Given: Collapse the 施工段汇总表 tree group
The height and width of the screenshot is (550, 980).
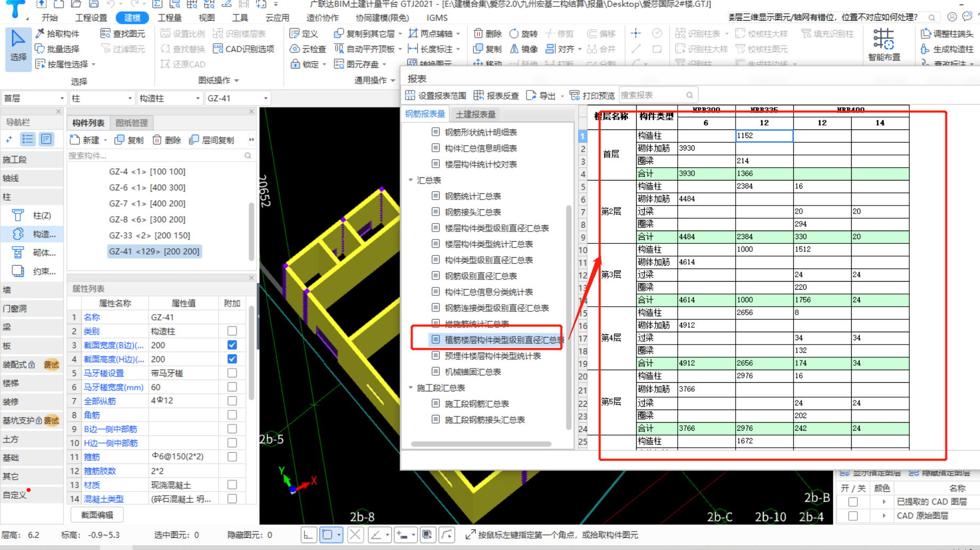Looking at the screenshot, I should [x=411, y=388].
